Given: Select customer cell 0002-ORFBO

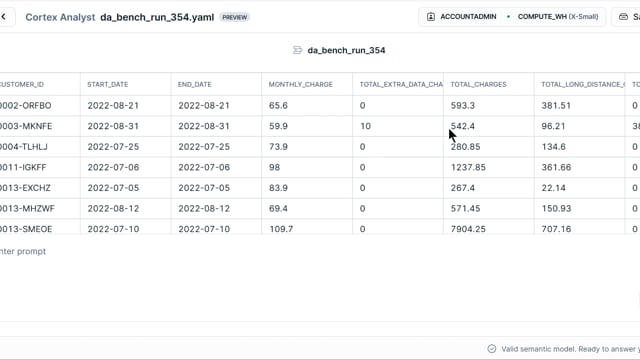Looking at the screenshot, I should tap(26, 106).
